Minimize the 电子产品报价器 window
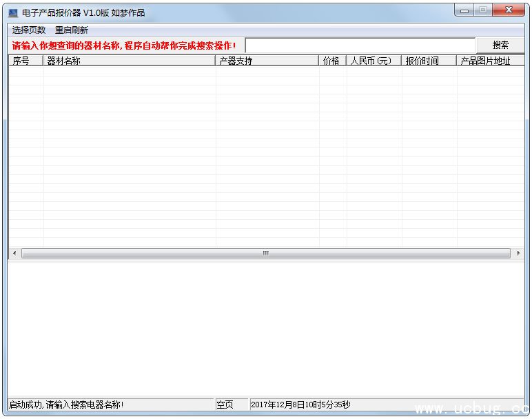This screenshot has height=419, width=532. 464,10
